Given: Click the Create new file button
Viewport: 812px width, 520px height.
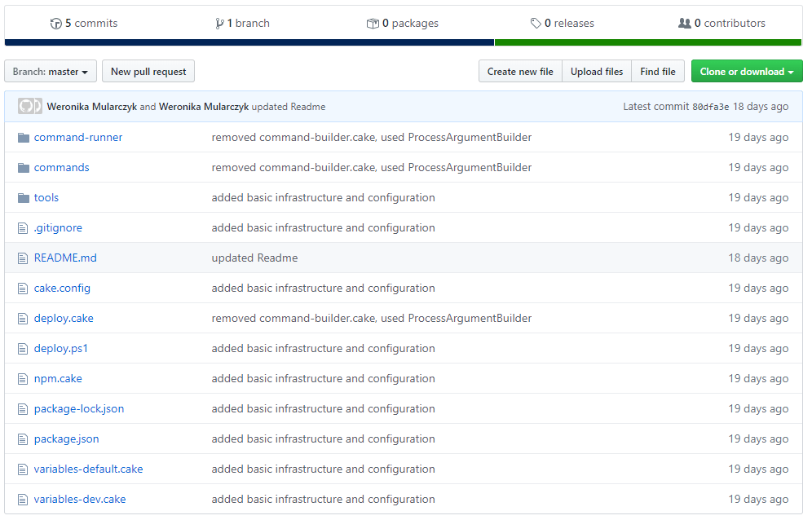Looking at the screenshot, I should point(520,72).
